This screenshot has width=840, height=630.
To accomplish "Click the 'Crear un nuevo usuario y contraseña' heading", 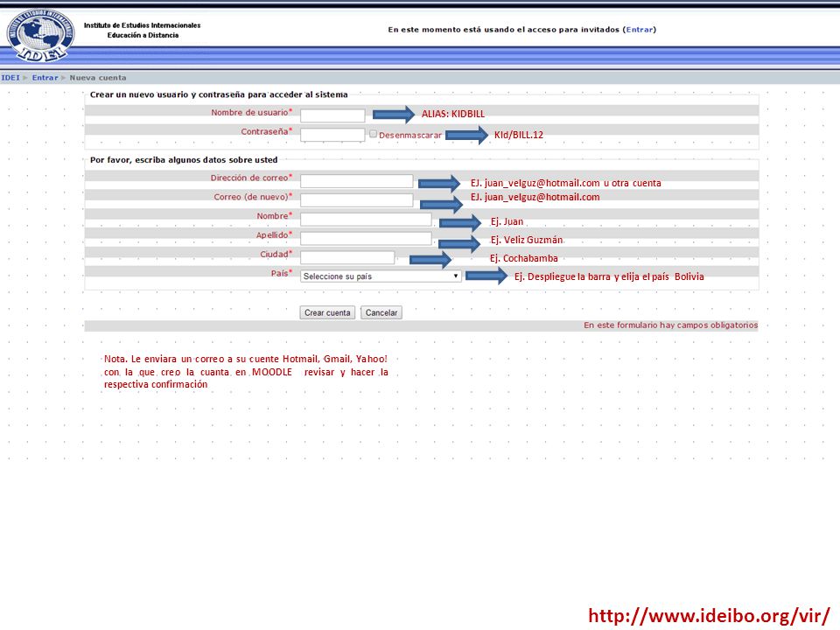I will [x=219, y=94].
